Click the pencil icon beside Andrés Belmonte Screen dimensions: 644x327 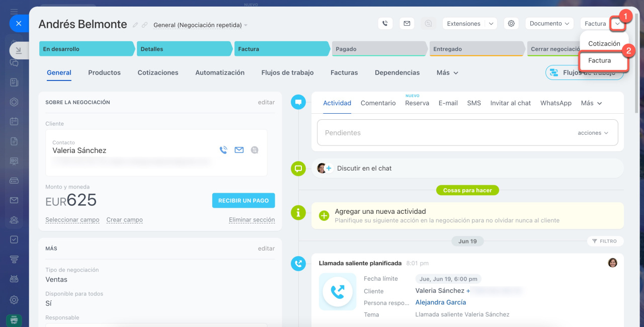click(x=135, y=25)
